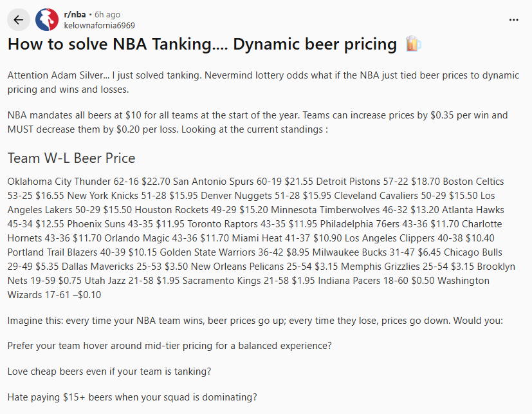Image resolution: width=532 pixels, height=414 pixels.
Task: Click the "6h ago" post timestamp
Action: point(107,14)
